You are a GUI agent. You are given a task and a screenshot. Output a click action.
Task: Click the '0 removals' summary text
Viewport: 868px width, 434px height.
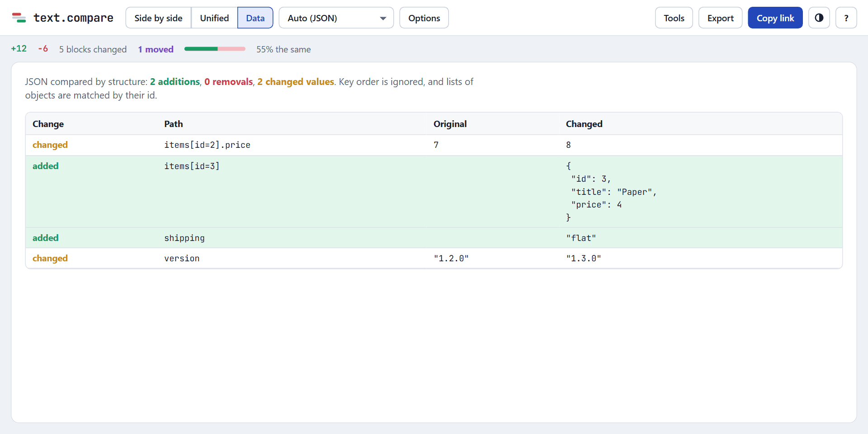click(x=228, y=82)
